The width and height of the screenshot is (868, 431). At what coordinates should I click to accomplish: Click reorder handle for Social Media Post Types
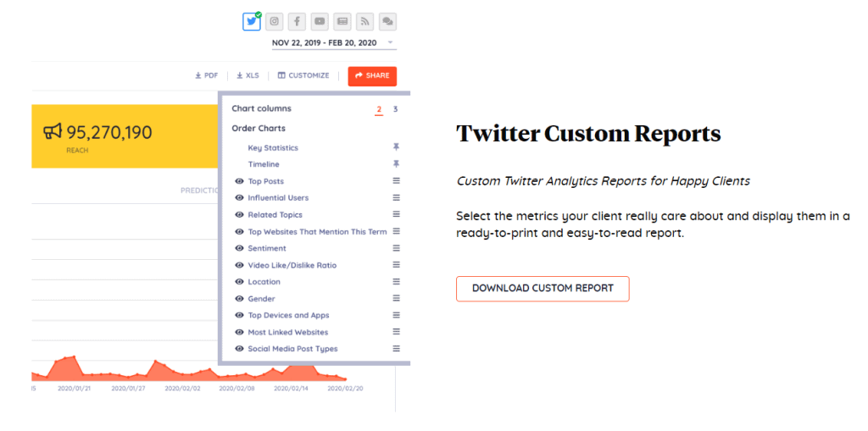tap(397, 349)
